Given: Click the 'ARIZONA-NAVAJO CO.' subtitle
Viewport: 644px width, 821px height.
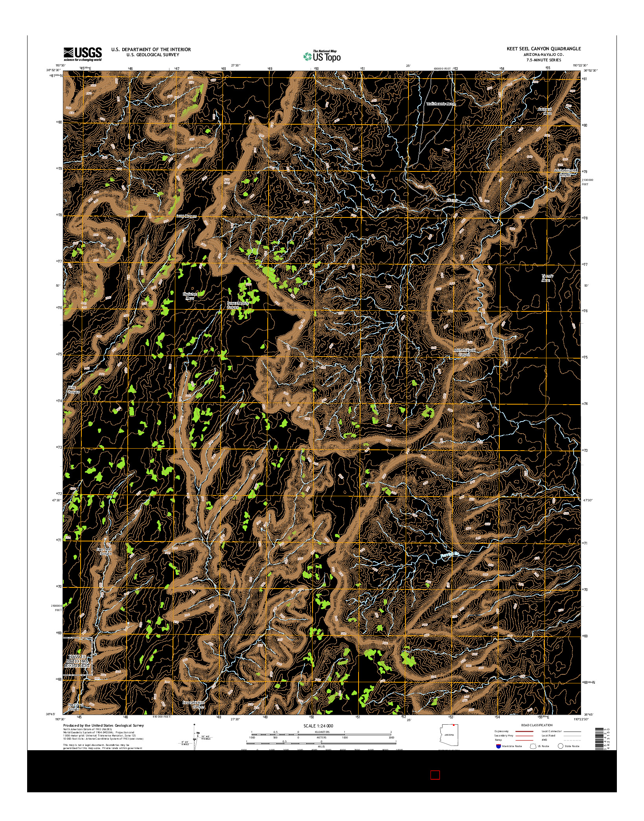Looking at the screenshot, I should pos(545,54).
